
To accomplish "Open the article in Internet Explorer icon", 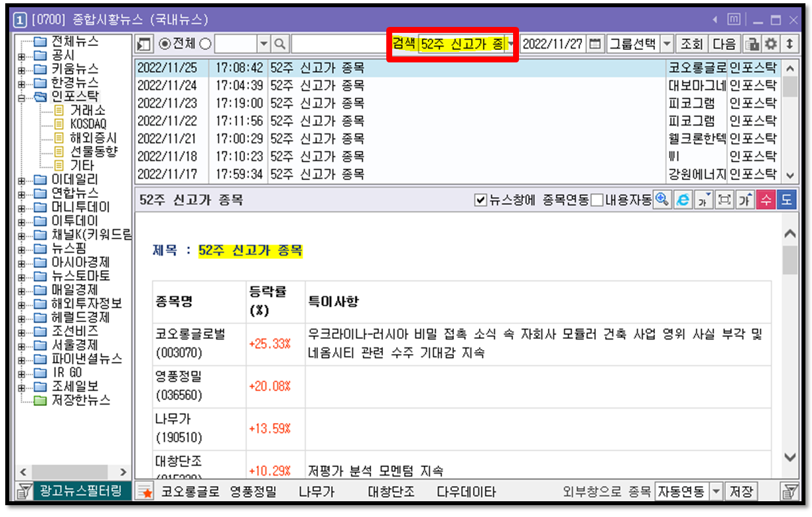I will [x=683, y=200].
